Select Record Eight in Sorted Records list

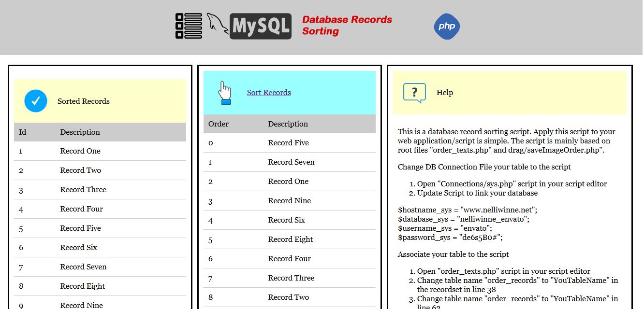pyautogui.click(x=83, y=286)
